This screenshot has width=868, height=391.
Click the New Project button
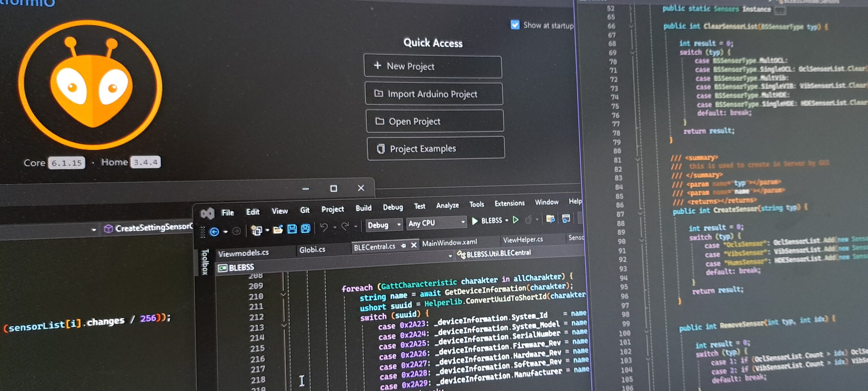tap(433, 67)
